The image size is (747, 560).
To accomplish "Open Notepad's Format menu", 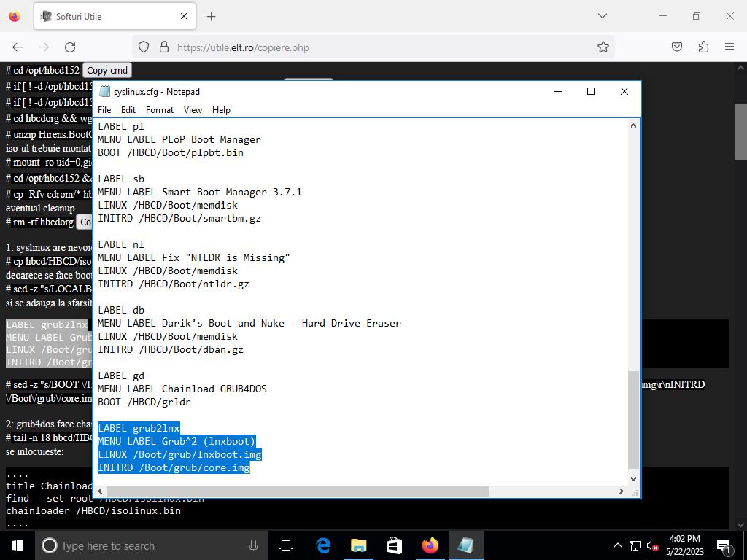I will pyautogui.click(x=159, y=110).
